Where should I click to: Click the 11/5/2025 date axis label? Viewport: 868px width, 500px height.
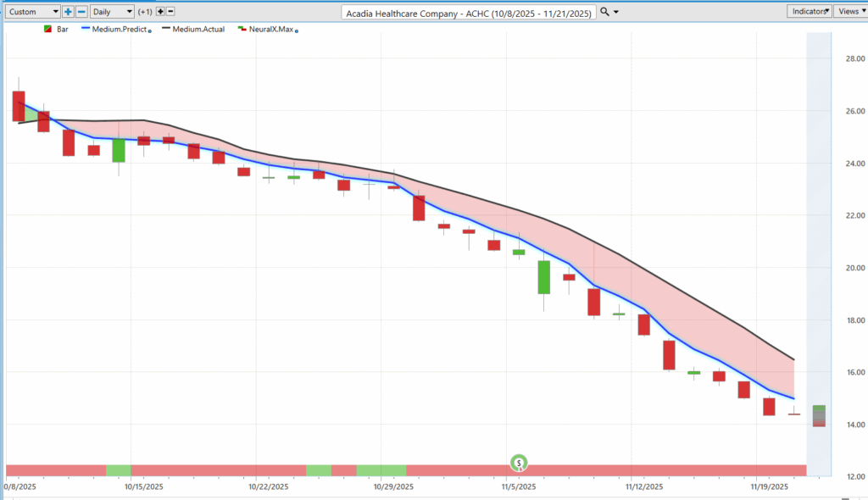(x=519, y=486)
